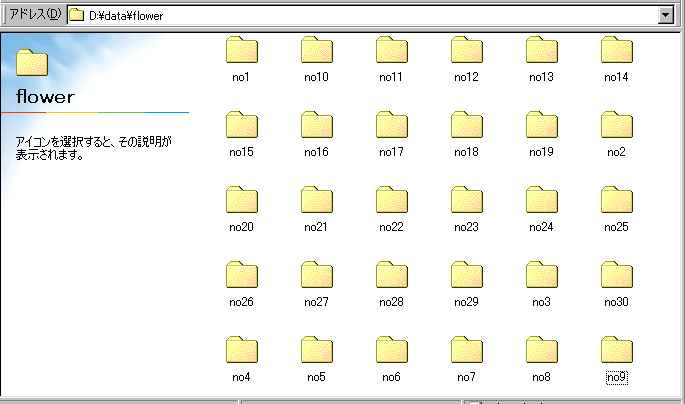Select the no20 folder icon
The width and height of the screenshot is (685, 404).
(242, 200)
